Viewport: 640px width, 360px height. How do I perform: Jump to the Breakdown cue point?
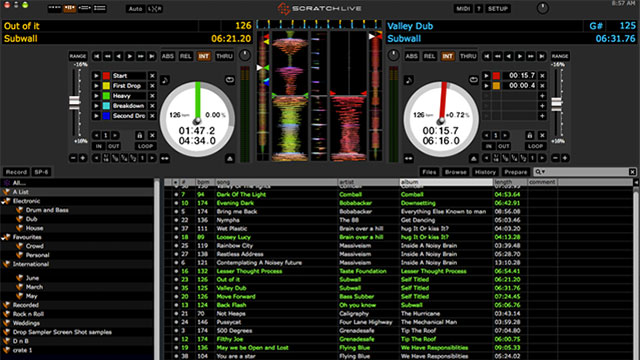coord(96,106)
